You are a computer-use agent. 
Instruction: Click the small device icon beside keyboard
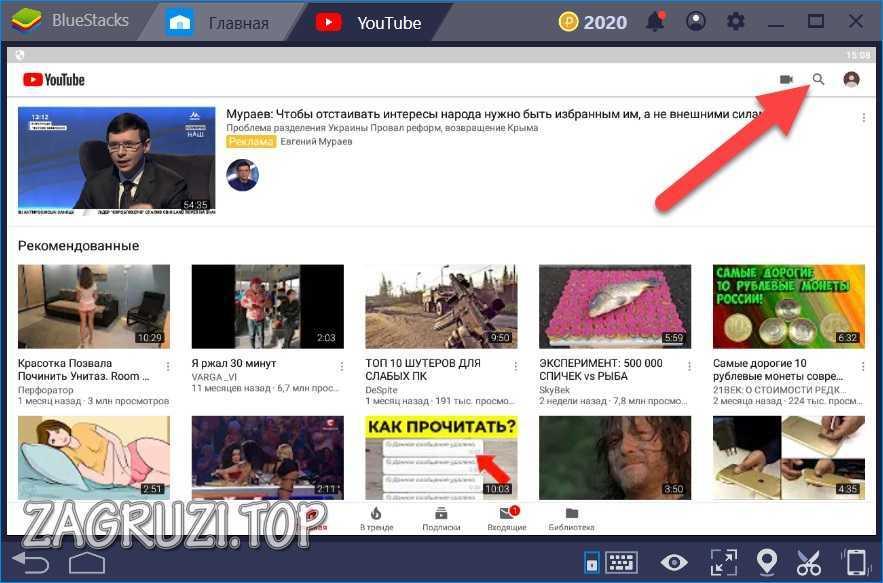591,562
